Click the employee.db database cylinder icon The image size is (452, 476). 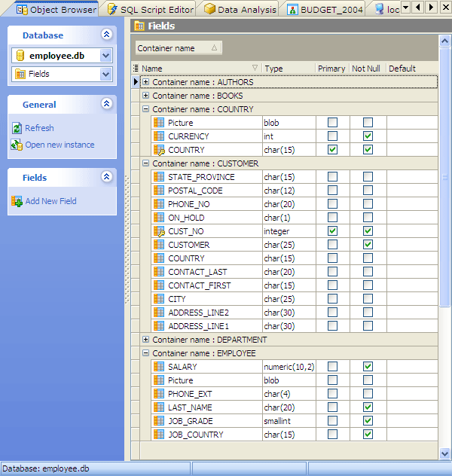point(20,56)
